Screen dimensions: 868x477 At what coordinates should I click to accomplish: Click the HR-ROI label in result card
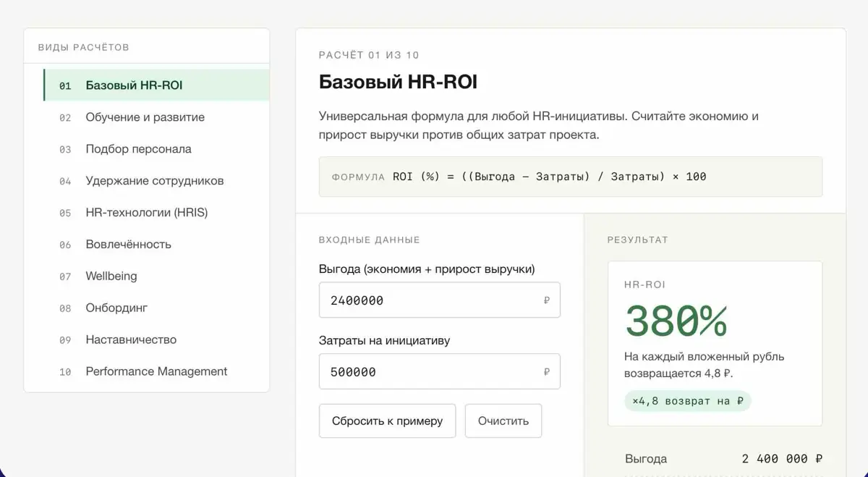(644, 284)
